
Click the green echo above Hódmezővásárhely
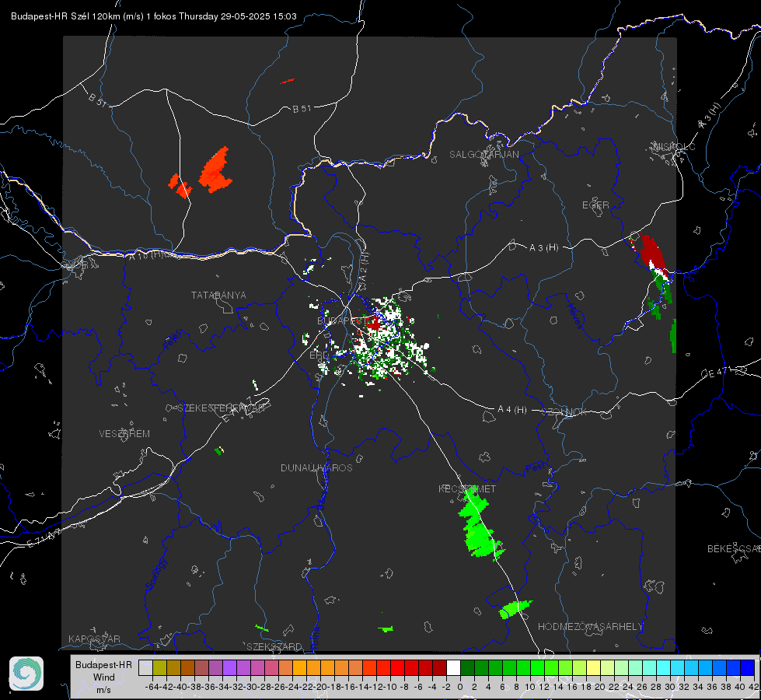click(x=515, y=608)
